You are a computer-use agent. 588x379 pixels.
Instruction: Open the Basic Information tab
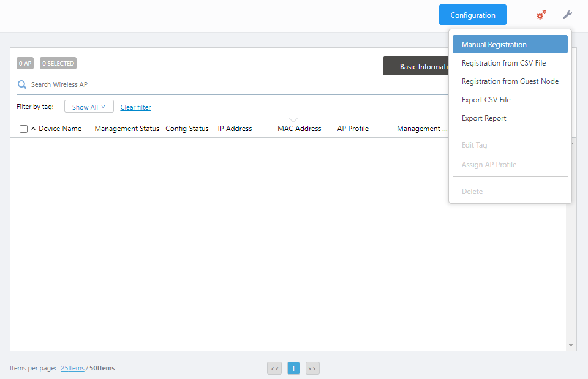[x=417, y=66]
